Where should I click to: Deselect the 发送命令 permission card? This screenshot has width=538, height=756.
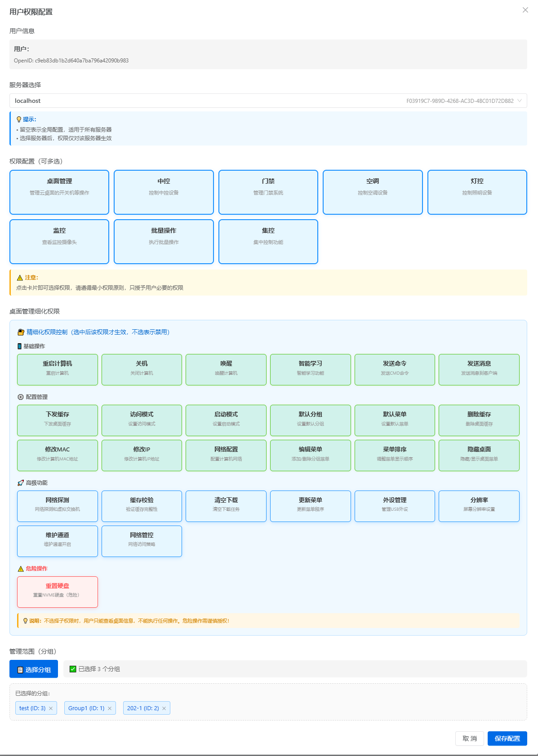(395, 370)
